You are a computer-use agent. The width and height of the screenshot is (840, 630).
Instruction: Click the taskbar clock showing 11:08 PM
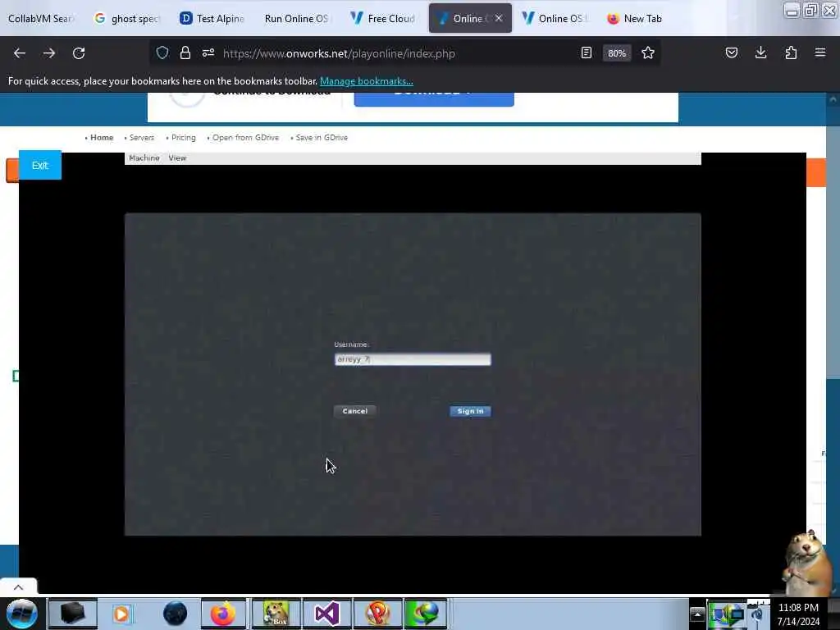tap(798, 614)
